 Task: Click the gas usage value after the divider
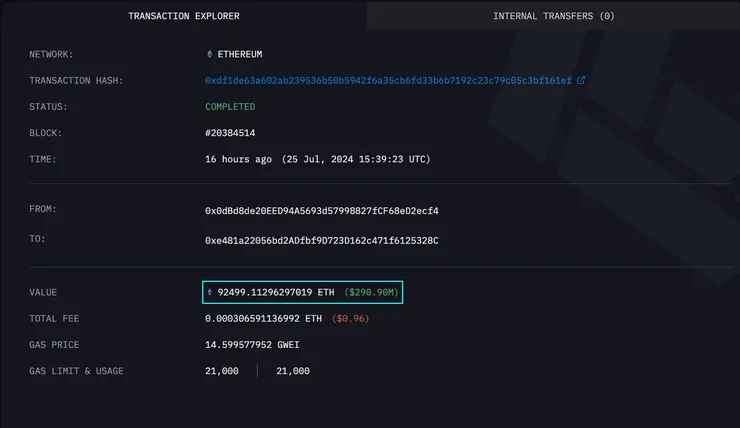pyautogui.click(x=293, y=371)
